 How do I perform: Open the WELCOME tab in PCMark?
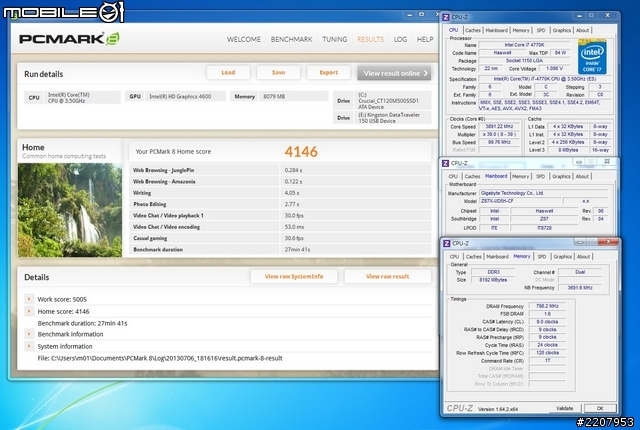pos(244,40)
